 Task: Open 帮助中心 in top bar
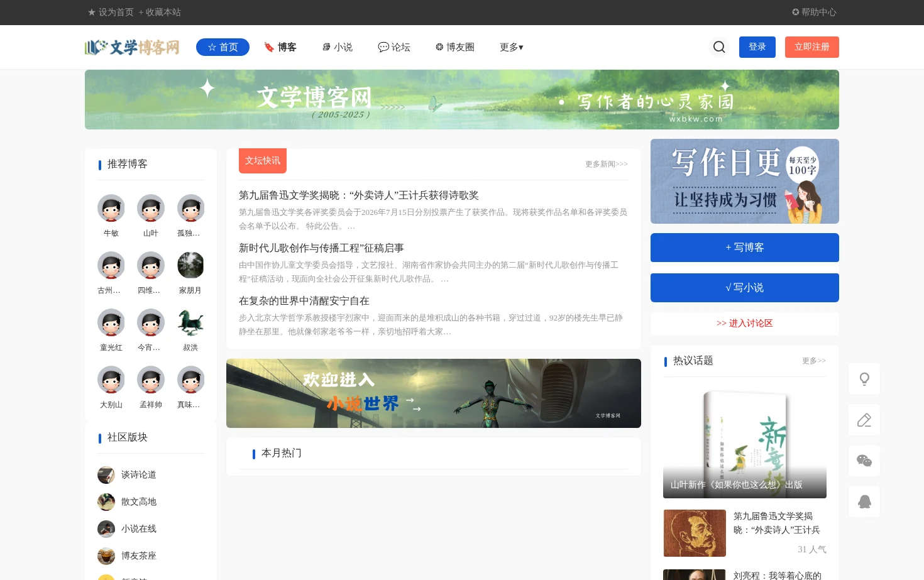pos(814,12)
